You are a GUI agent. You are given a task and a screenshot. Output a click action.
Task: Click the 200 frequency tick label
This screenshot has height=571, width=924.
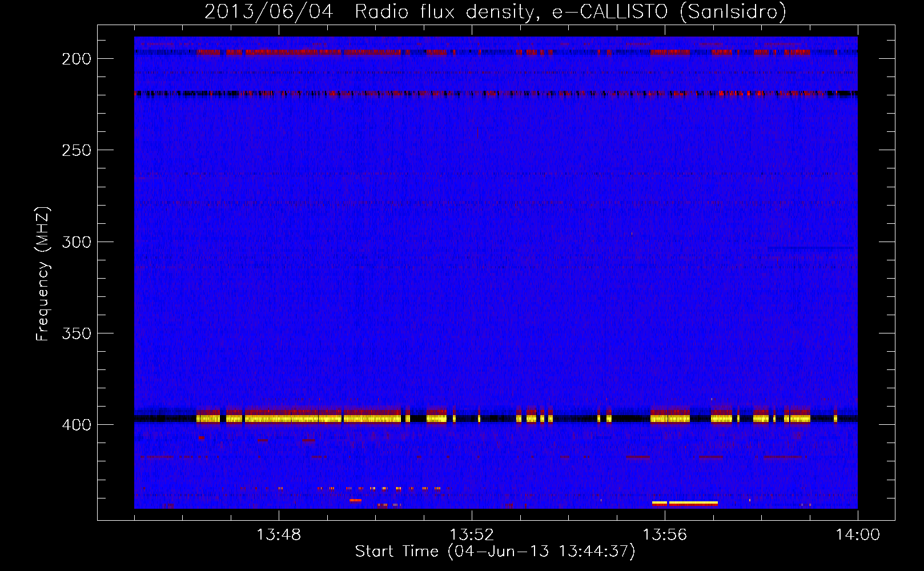click(77, 59)
